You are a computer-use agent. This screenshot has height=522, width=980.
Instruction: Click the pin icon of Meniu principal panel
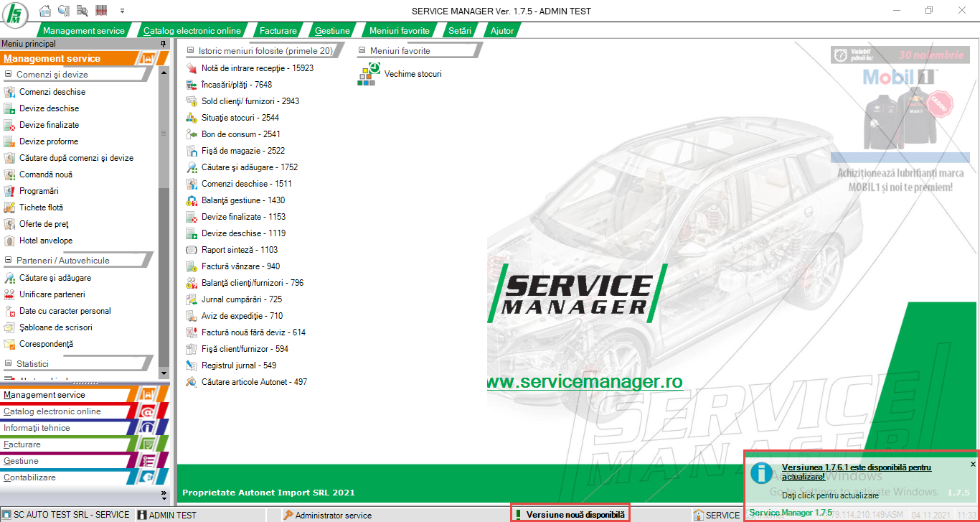coord(164,45)
